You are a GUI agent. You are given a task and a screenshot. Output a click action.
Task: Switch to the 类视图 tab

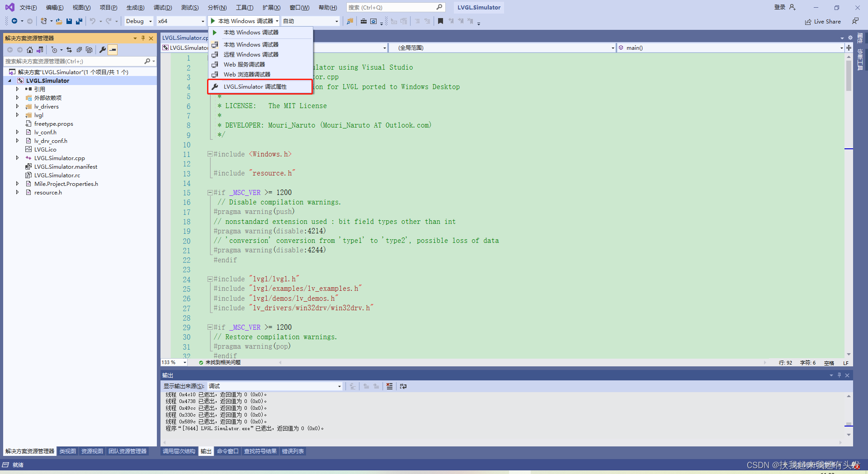pos(67,451)
